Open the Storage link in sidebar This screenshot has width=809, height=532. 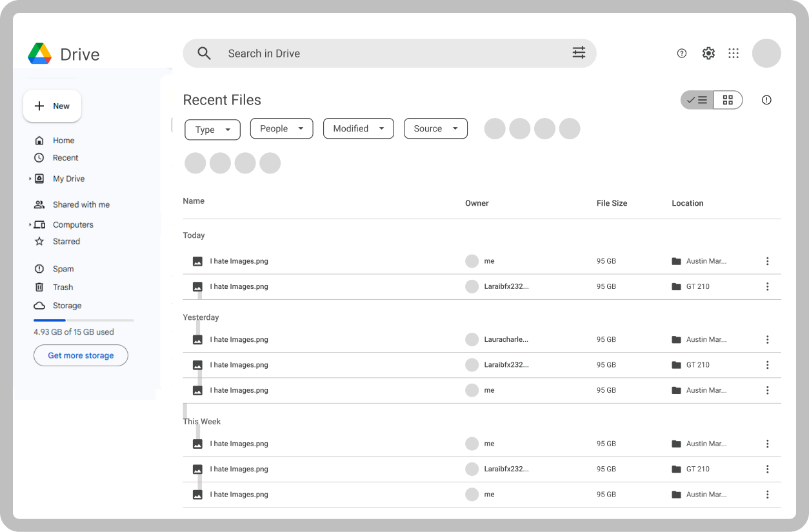coord(67,306)
